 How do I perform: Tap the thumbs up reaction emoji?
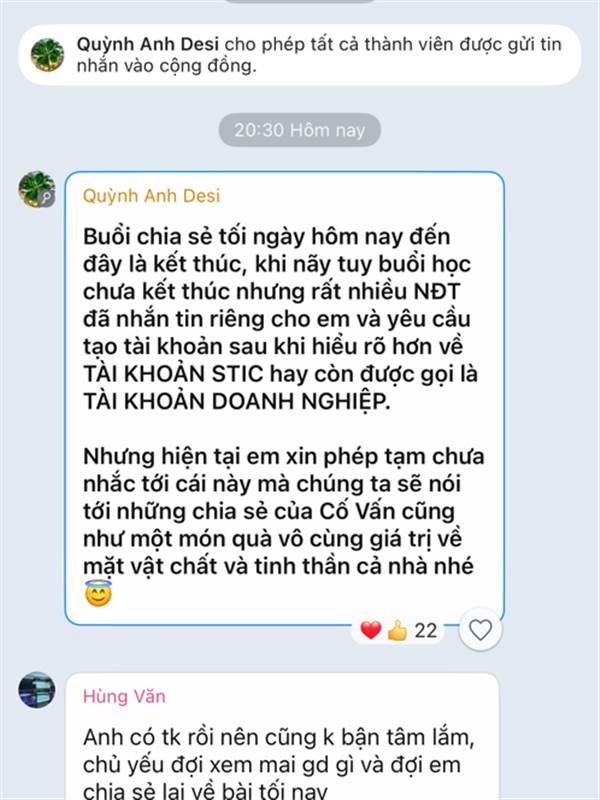coord(397,630)
